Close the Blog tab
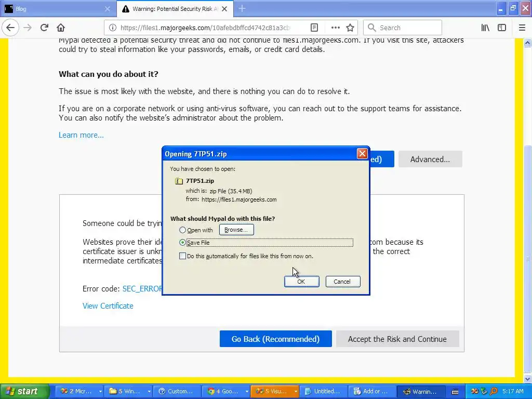Viewport: 532px width, 399px height. pos(107,9)
